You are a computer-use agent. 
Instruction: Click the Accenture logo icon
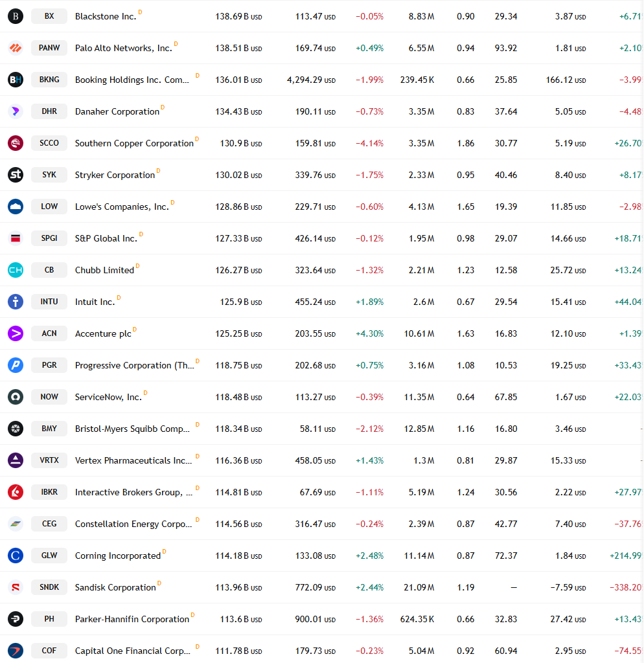(x=16, y=333)
